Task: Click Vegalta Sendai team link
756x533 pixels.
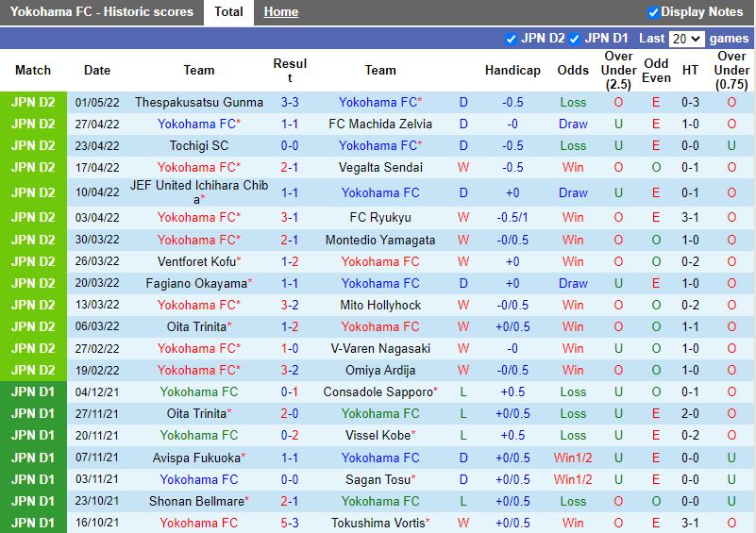Action: [x=380, y=167]
